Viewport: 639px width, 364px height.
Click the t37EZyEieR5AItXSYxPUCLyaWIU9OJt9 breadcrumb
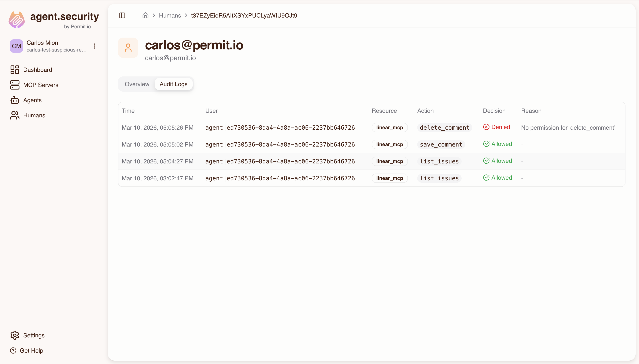pyautogui.click(x=244, y=15)
